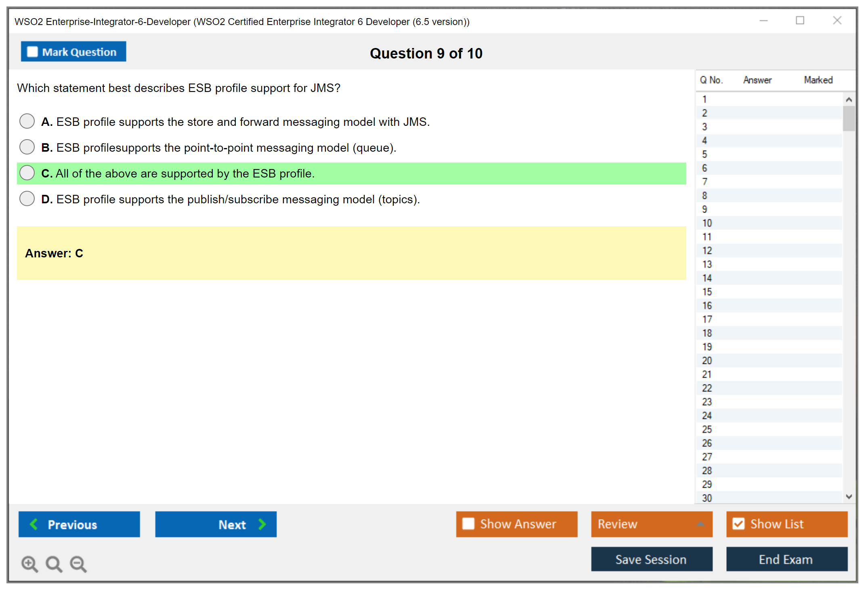868x593 pixels.
Task: Select radio option A store and forward
Action: [x=27, y=121]
